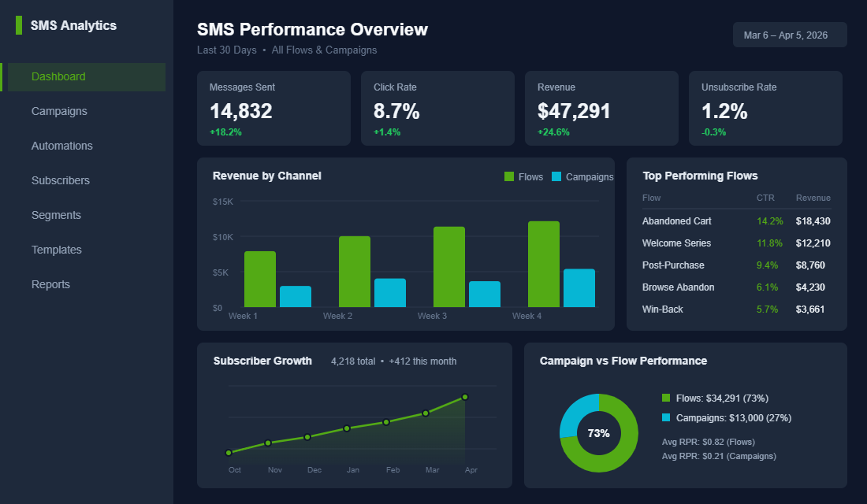
Task: Click the Week 4 green Flows bar
Action: point(542,264)
